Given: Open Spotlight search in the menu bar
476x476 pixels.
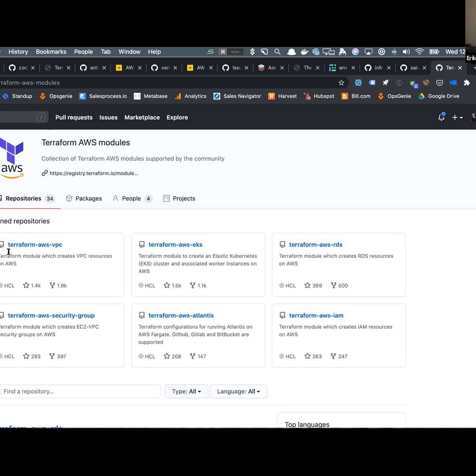Looking at the screenshot, I should [x=277, y=52].
